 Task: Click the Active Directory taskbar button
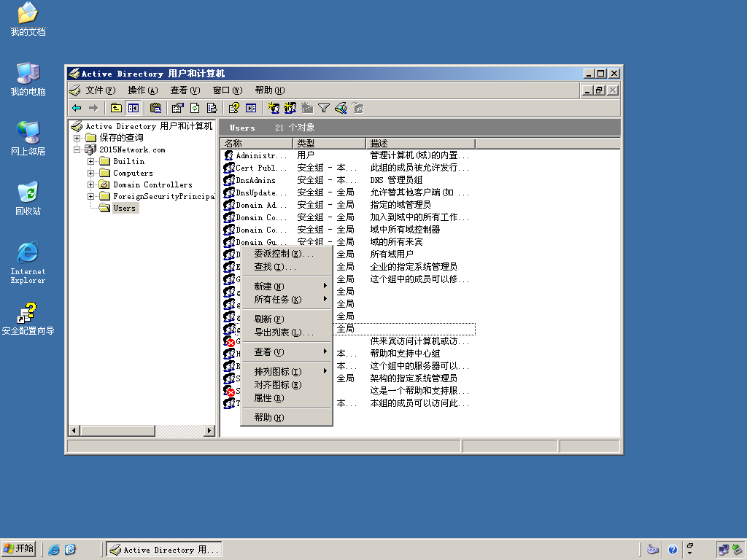point(163,550)
